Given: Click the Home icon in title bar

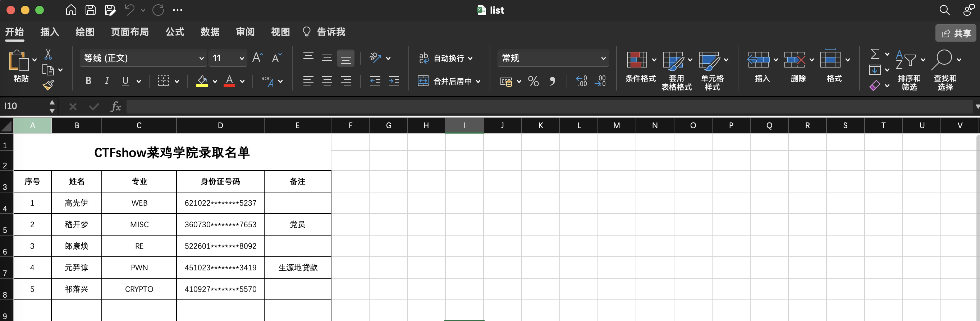Looking at the screenshot, I should [x=71, y=10].
